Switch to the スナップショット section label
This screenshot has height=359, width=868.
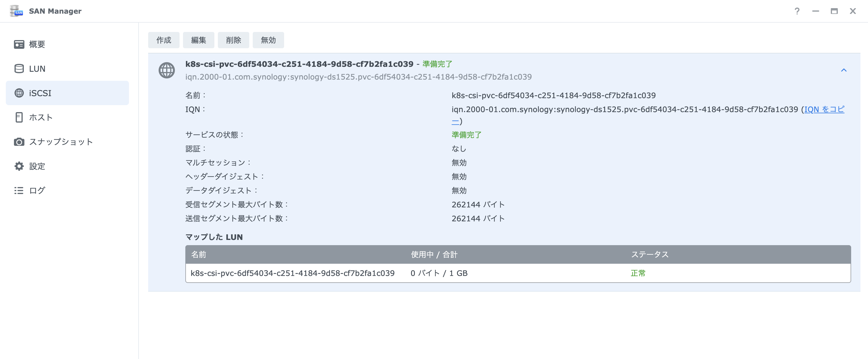(61, 142)
